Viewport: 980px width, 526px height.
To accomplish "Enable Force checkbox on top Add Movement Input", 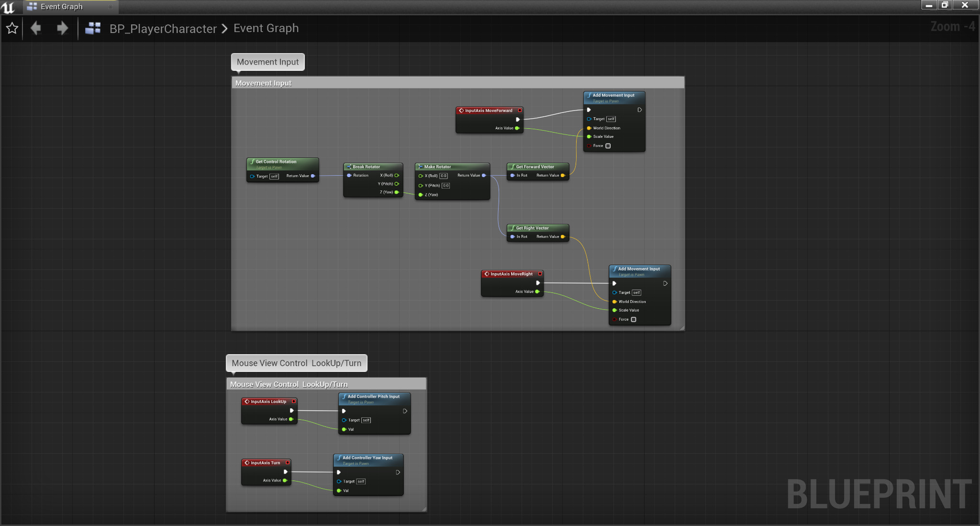I will tap(608, 146).
